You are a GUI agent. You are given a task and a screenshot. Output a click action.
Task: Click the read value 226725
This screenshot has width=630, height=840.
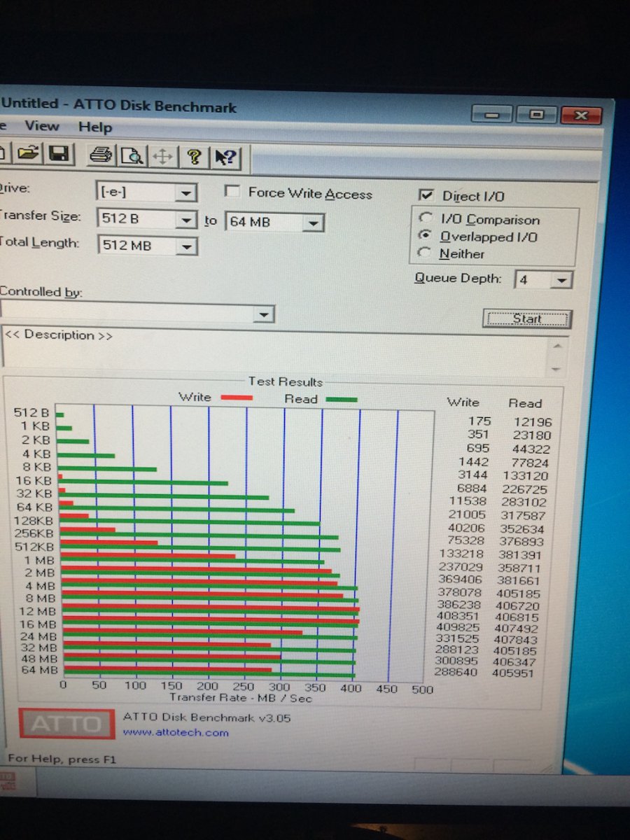tap(524, 489)
